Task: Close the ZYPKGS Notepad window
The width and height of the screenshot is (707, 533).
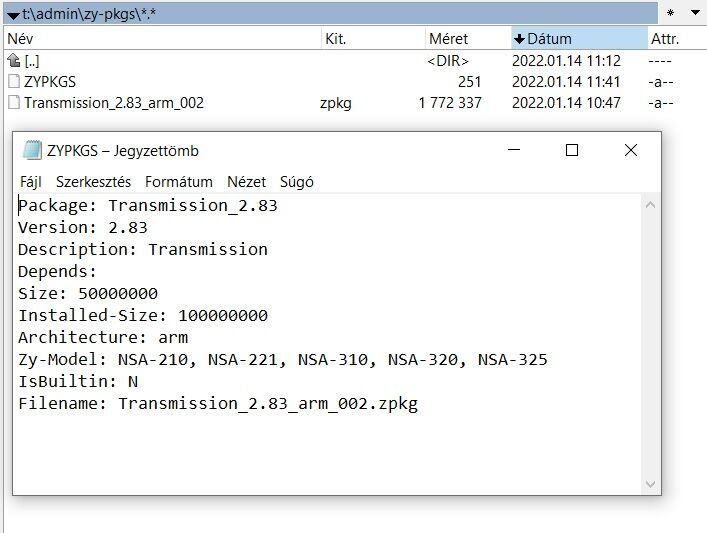Action: tap(631, 150)
